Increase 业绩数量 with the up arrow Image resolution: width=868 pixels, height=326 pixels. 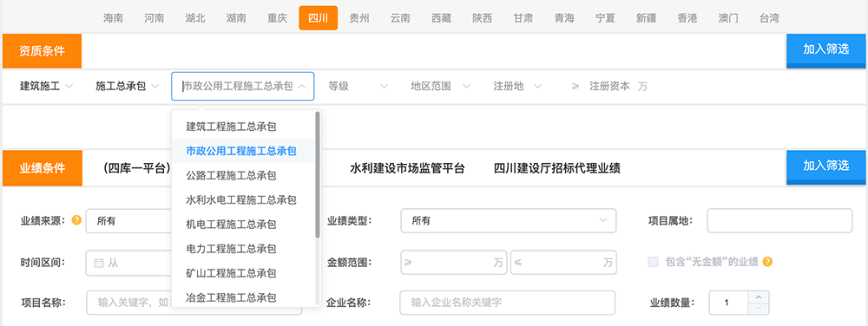759,297
